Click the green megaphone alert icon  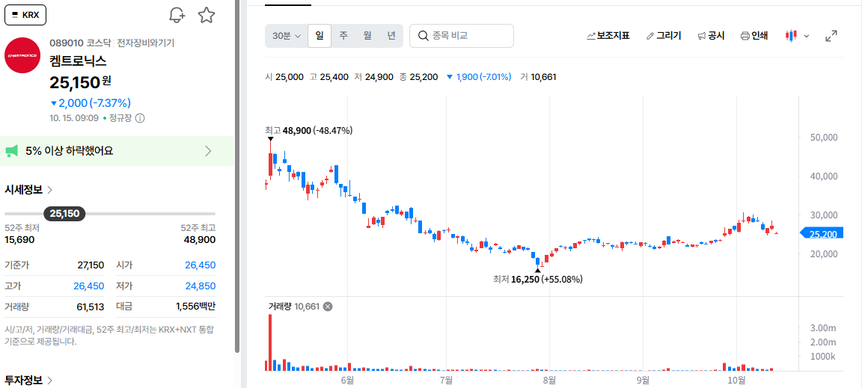pos(12,151)
